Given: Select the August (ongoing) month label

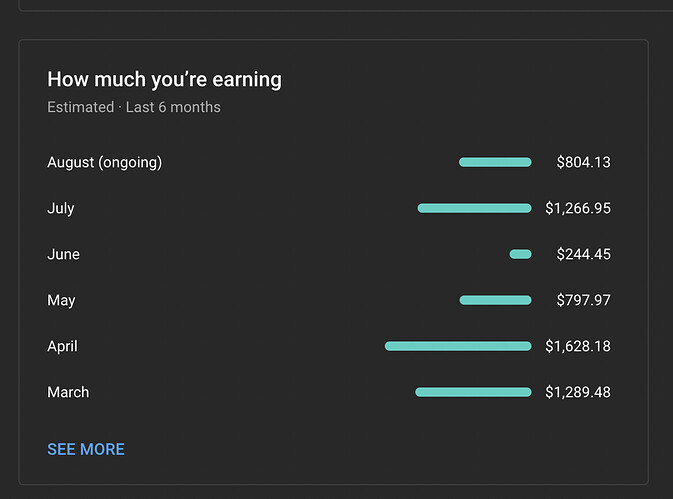Looking at the screenshot, I should [x=105, y=163].
